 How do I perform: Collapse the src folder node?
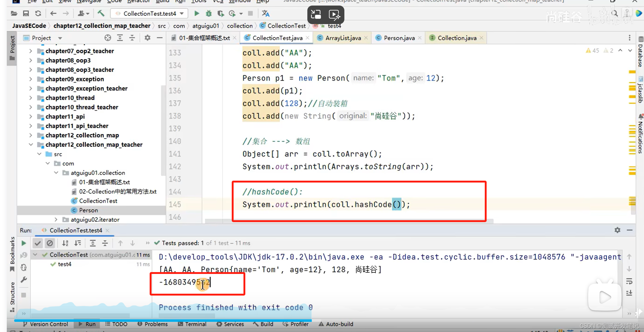[x=39, y=154]
